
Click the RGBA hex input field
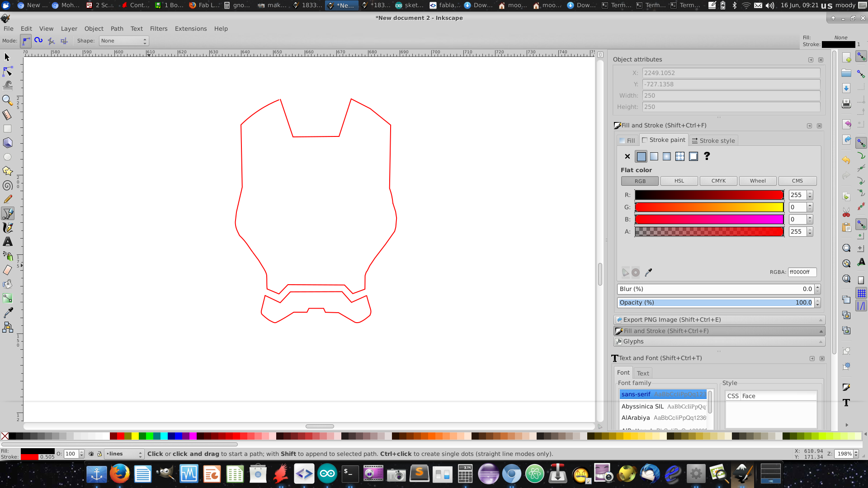pyautogui.click(x=802, y=272)
